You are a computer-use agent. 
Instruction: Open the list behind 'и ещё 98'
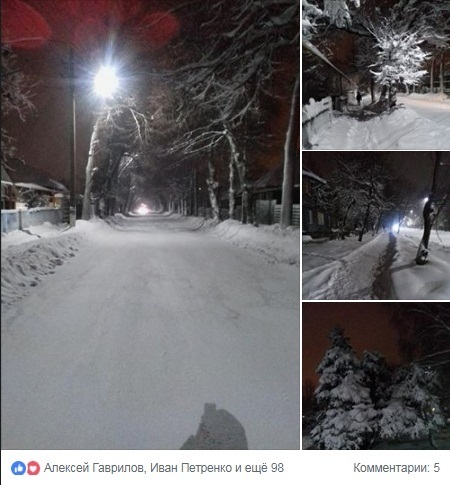[260, 468]
